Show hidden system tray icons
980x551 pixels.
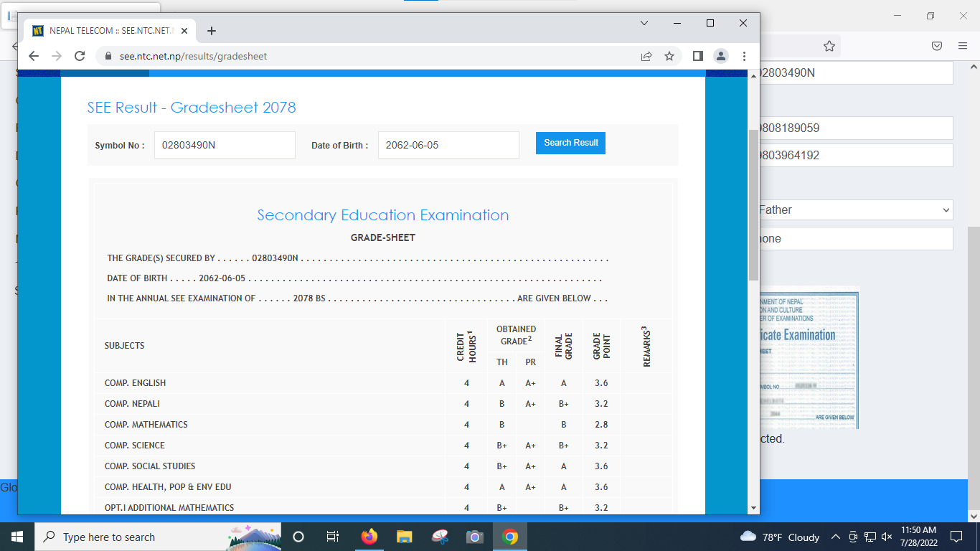tap(835, 537)
